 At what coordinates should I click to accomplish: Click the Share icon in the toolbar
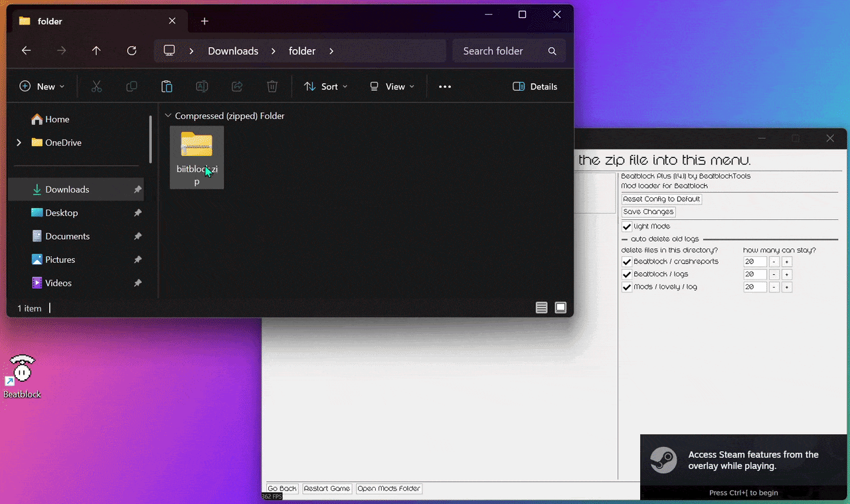(237, 86)
